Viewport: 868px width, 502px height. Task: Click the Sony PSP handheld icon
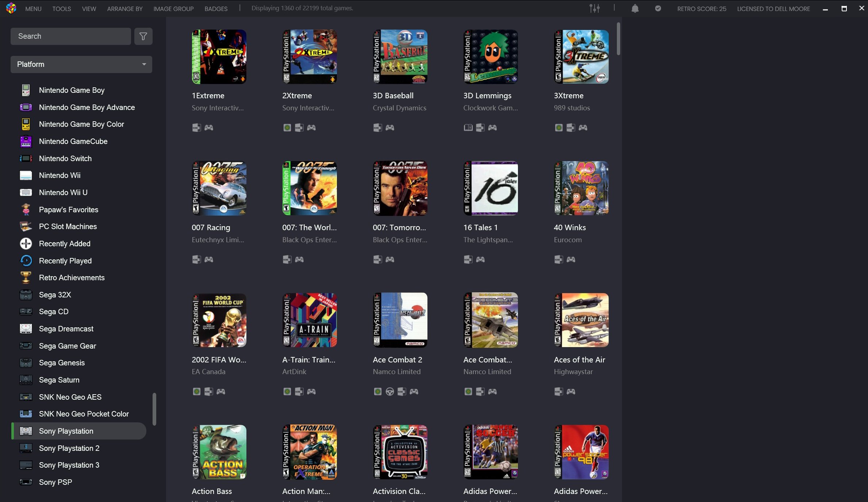click(x=26, y=482)
